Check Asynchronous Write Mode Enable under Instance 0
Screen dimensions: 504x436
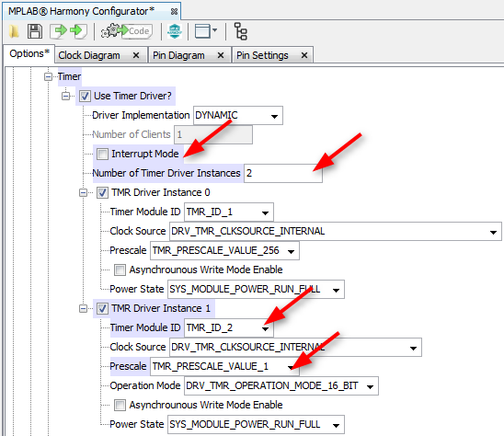[x=120, y=270]
